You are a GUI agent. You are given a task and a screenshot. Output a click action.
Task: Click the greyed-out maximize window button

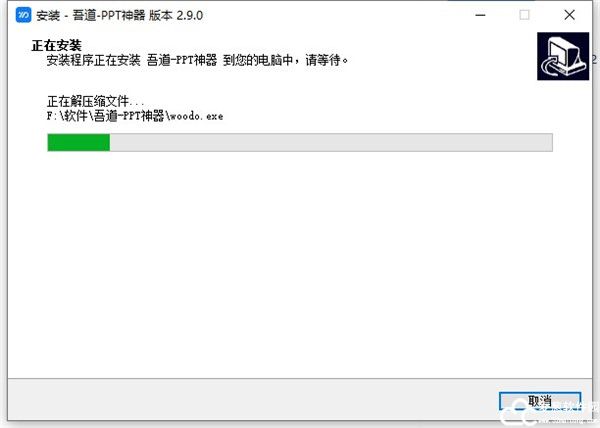pos(524,15)
